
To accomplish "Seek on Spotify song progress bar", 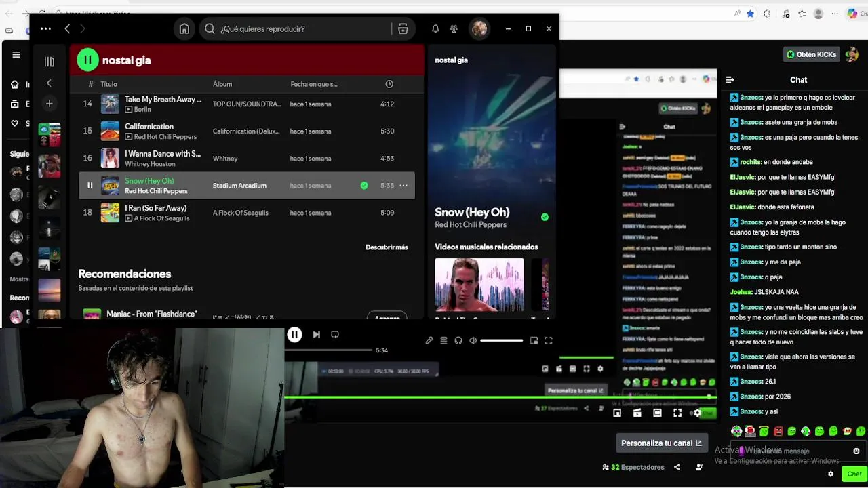I will click(328, 350).
